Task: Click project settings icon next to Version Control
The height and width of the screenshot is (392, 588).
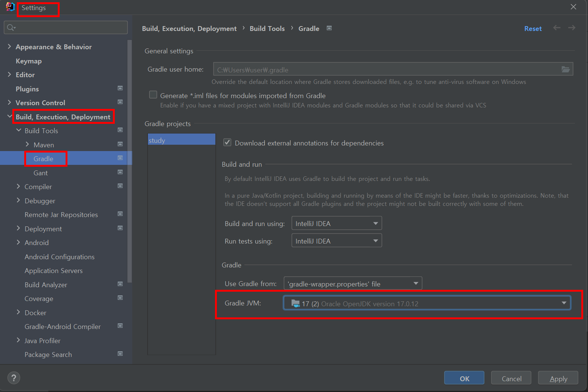Action: [120, 102]
